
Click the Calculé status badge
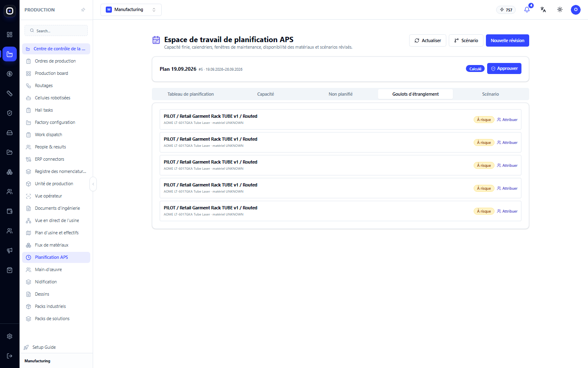[x=475, y=69]
